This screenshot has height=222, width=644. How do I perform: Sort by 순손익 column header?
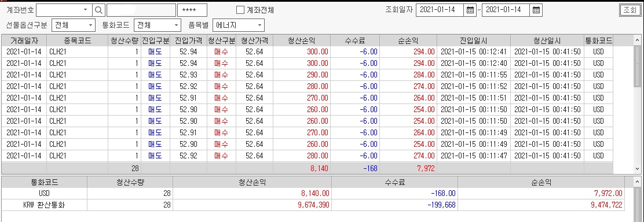coord(408,40)
